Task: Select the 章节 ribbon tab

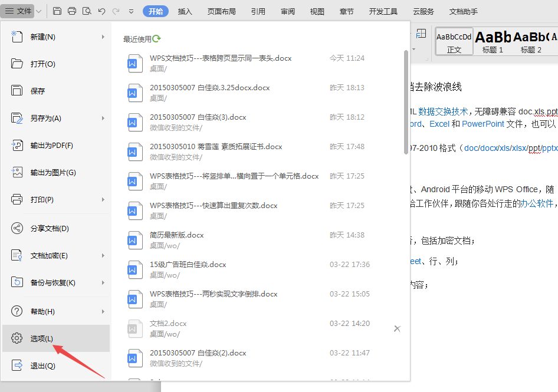Action: 347,11
